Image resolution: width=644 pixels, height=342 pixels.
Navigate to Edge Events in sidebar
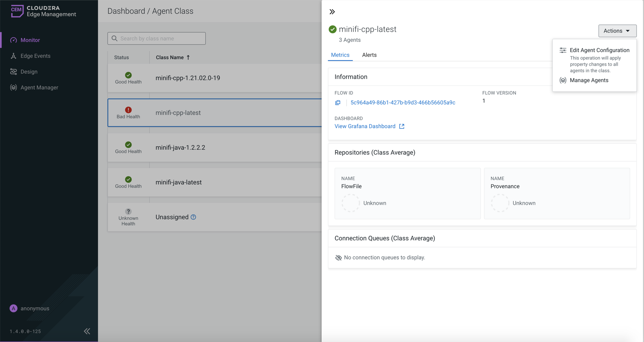[35, 56]
